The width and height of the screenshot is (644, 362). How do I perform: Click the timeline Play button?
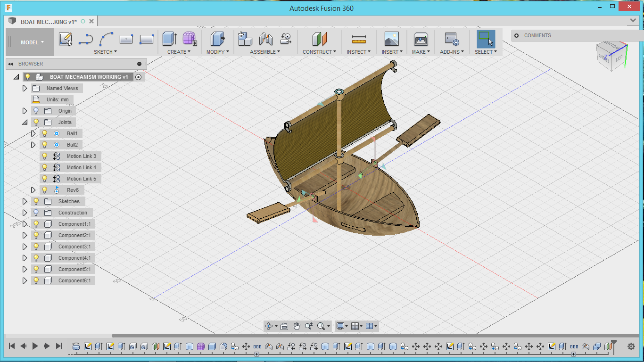pos(35,346)
